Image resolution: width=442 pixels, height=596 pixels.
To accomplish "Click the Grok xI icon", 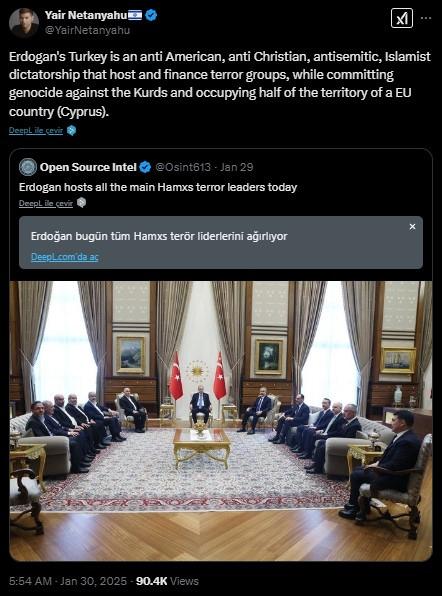I will 402,18.
